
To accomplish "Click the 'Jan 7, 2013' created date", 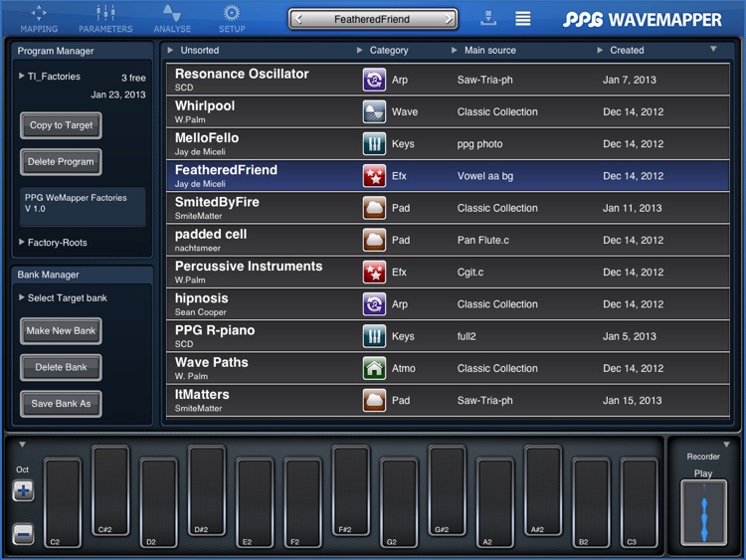I will 629,80.
